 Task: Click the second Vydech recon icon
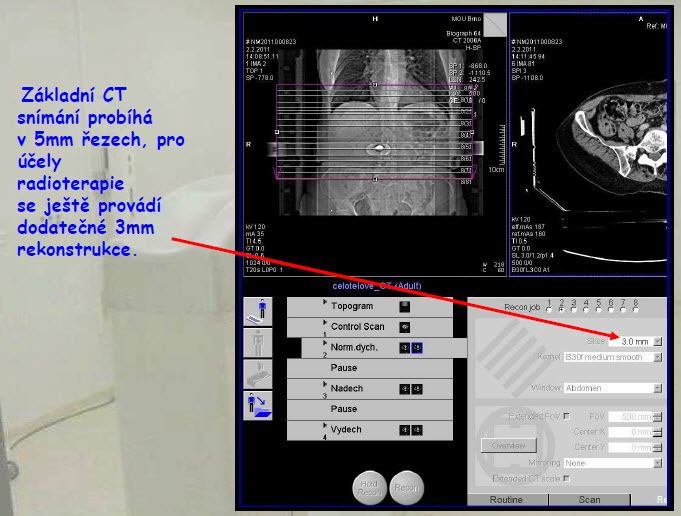417,430
